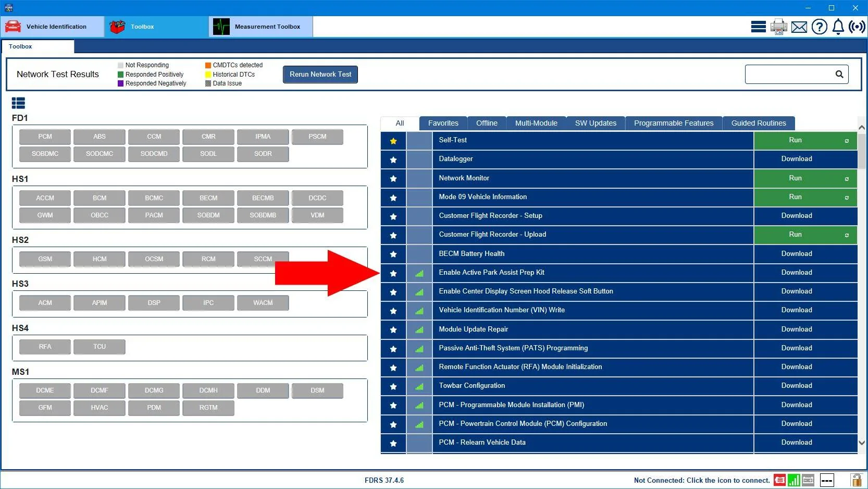Viewport: 868px width, 489px height.
Task: Click signal bars icon for PATS Programming row
Action: [419, 349]
